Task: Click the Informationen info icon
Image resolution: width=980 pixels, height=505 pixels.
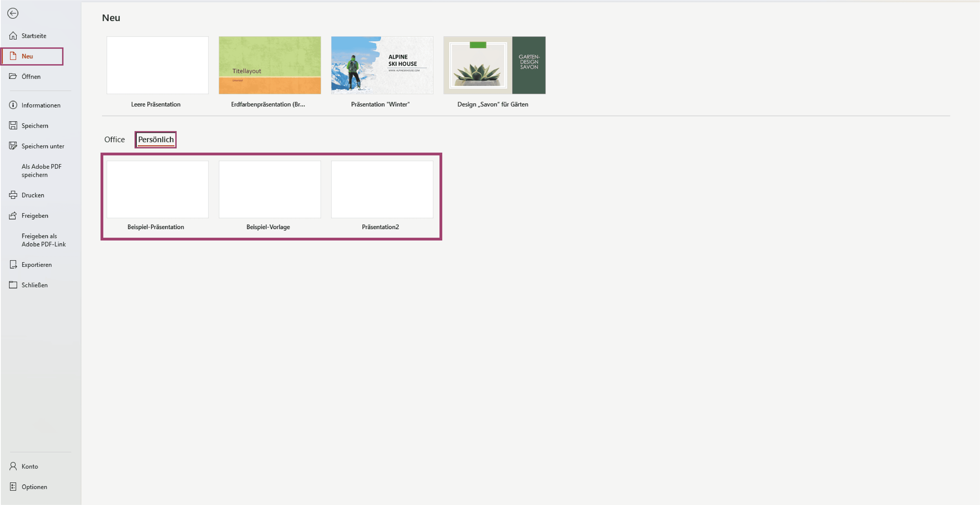Action: pos(13,105)
